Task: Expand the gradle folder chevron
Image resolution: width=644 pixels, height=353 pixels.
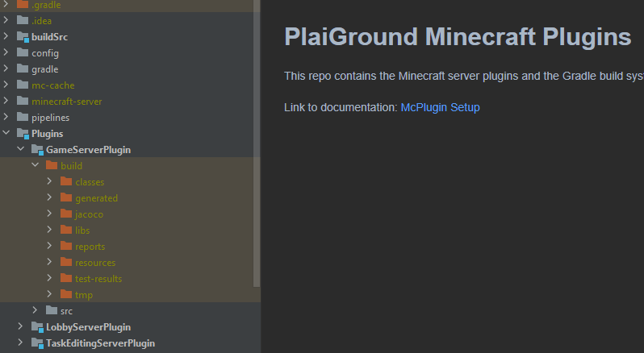Action: (x=6, y=68)
